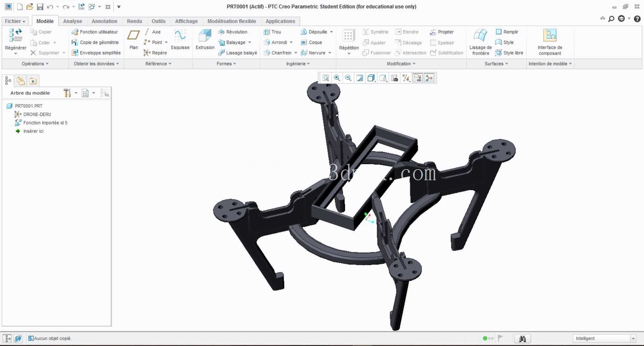Select Lissage balayé tool

[x=237, y=53]
